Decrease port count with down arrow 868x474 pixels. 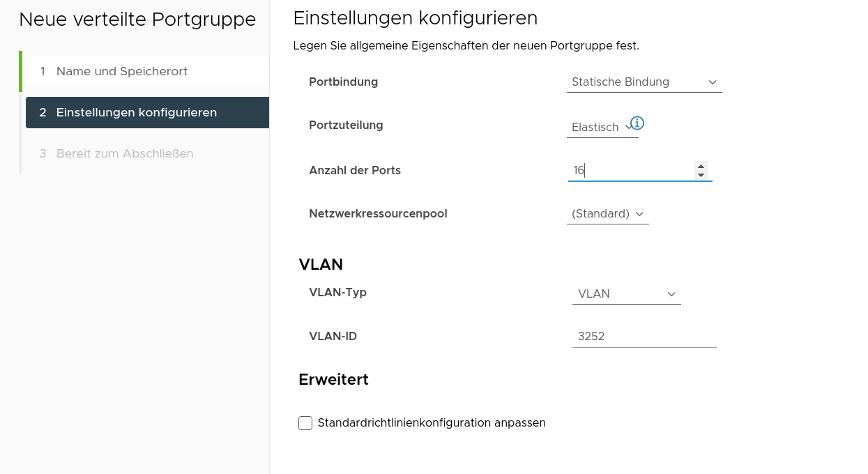pyautogui.click(x=701, y=175)
